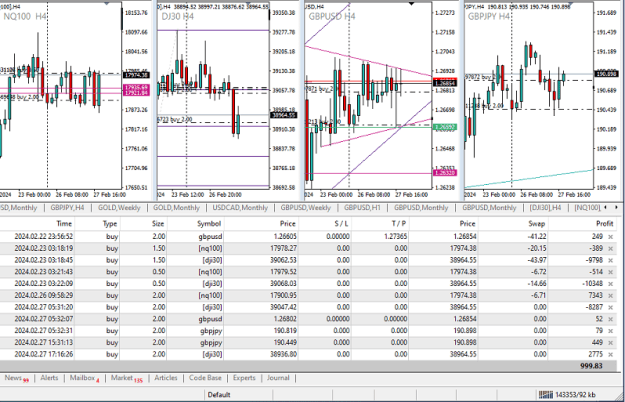
Task: Click the swap value -43.97
Action: 536,260
